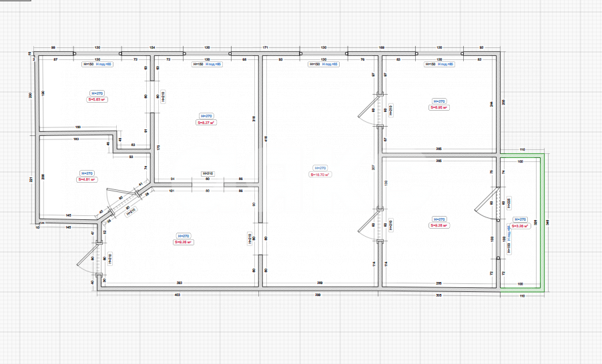Pick the S=9.35 м² room area label

pyautogui.click(x=184, y=242)
